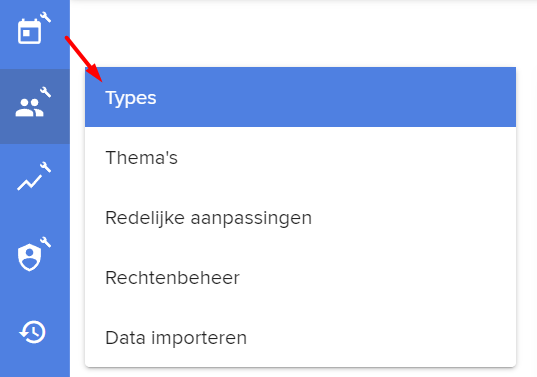
Task: Click the 'Rechtenbeheer' text label
Action: pyautogui.click(x=172, y=277)
